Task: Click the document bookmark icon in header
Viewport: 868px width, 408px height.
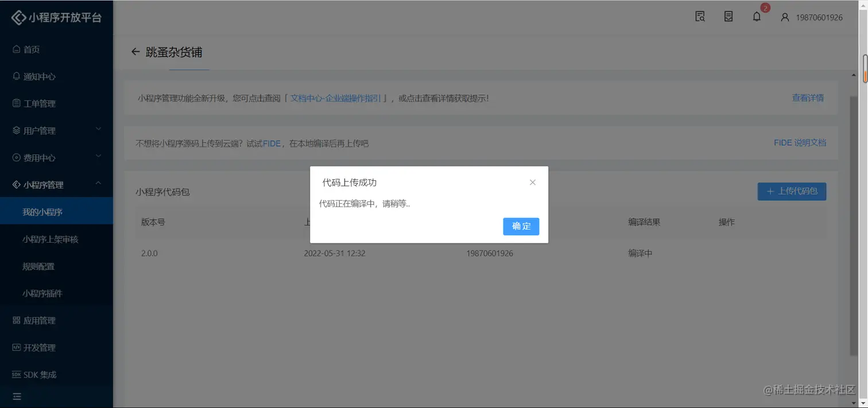Action: pos(728,17)
